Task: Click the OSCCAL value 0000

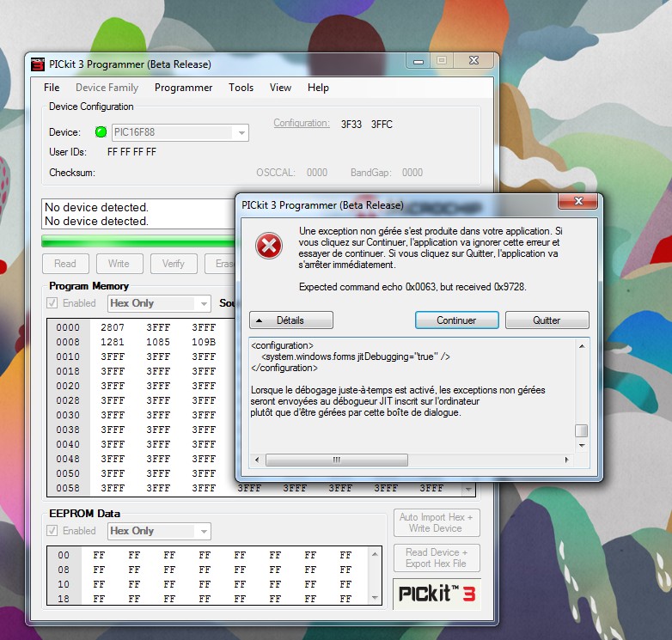Action: click(x=317, y=173)
